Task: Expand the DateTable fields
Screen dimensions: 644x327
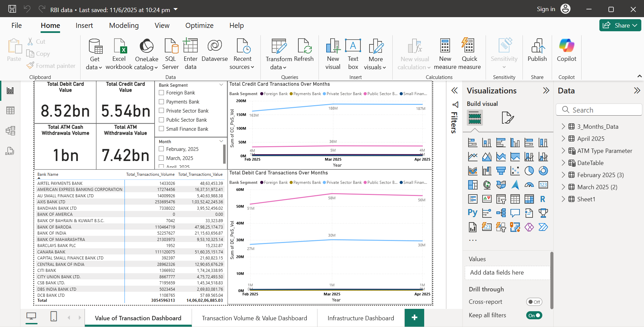Action: click(563, 163)
